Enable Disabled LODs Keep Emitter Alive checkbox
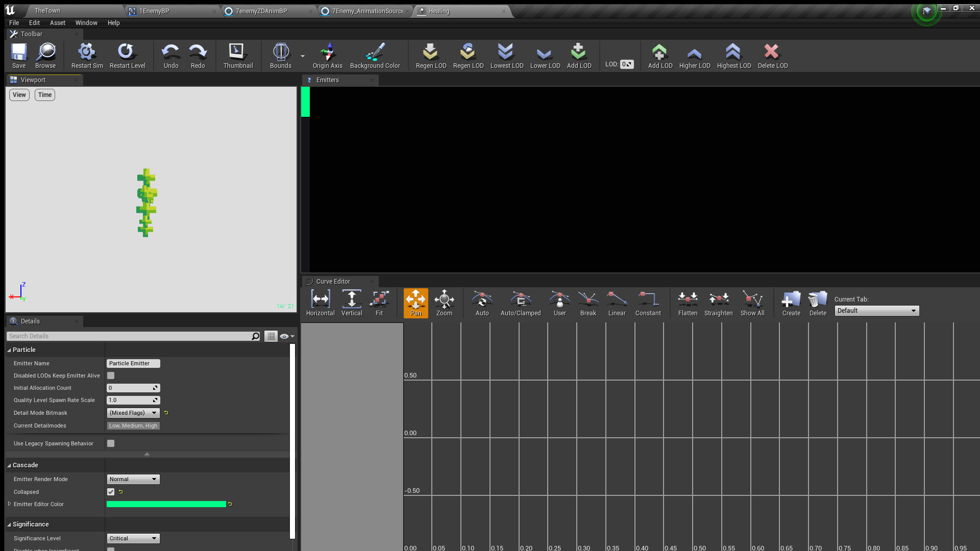The width and height of the screenshot is (980, 551). point(111,375)
